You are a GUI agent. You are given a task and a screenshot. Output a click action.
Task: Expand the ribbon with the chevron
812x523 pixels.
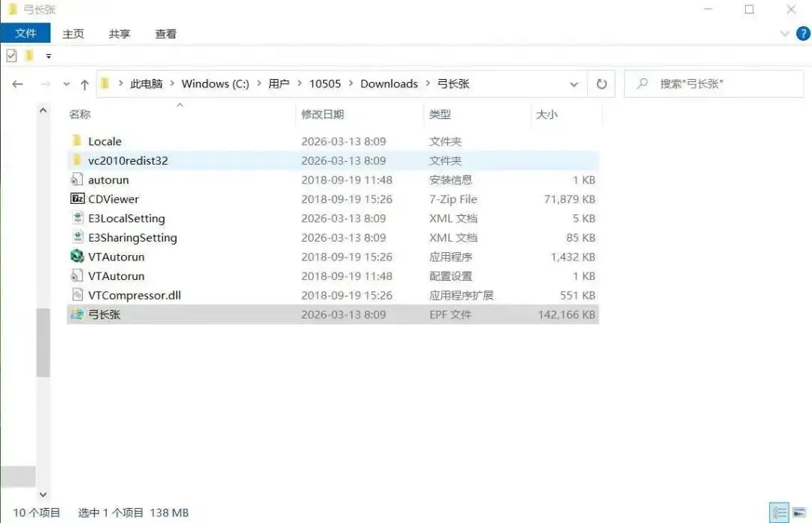click(x=784, y=34)
